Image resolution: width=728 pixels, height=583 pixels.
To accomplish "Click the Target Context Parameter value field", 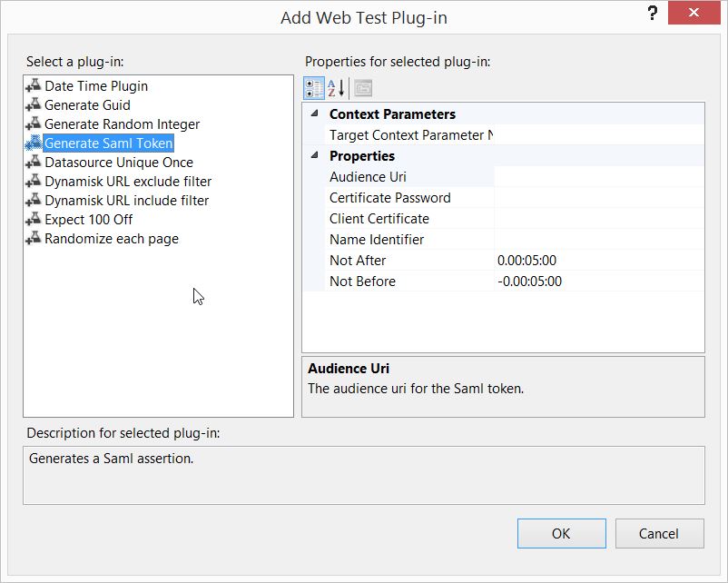I will (x=599, y=134).
